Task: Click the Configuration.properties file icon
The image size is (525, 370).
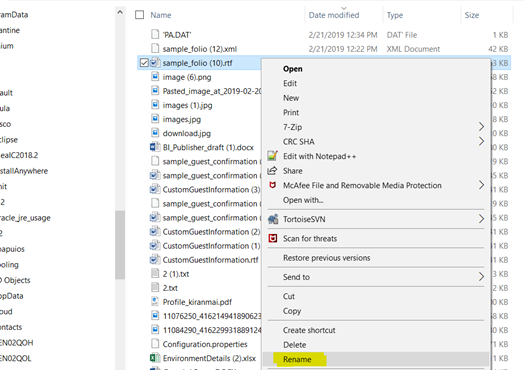Action: pos(155,344)
